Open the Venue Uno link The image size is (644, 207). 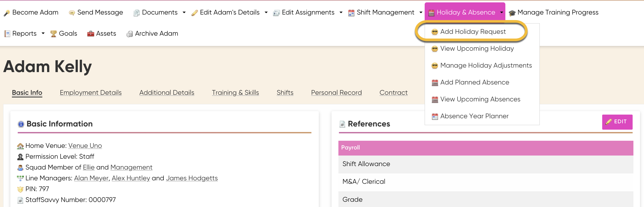pyautogui.click(x=85, y=146)
